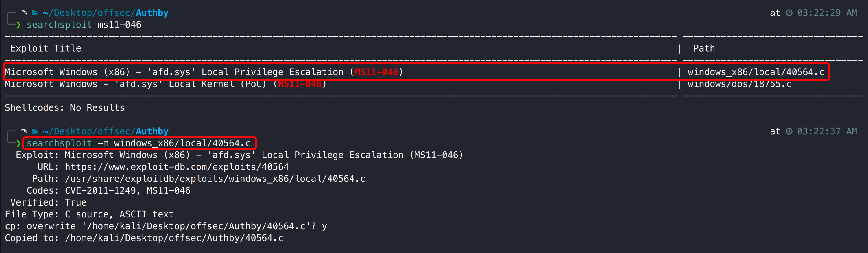
Task: Click the red MS11-046 text in first result
Action: pyautogui.click(x=376, y=72)
